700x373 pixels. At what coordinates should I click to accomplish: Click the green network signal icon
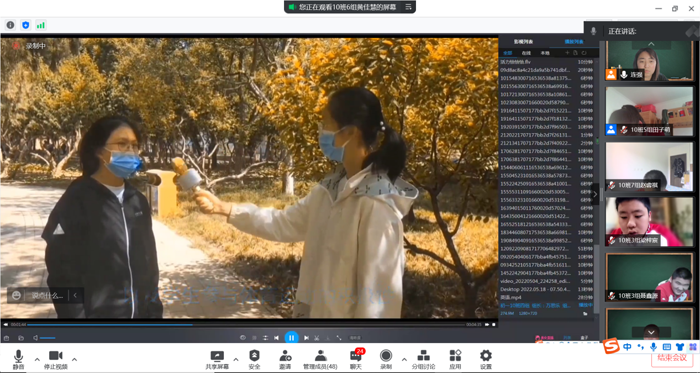coord(41,25)
